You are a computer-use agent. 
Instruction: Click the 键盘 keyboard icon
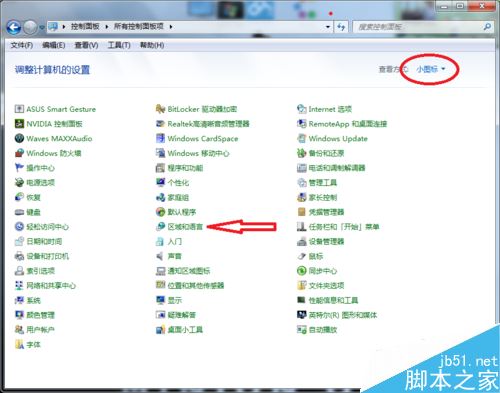[19, 212]
